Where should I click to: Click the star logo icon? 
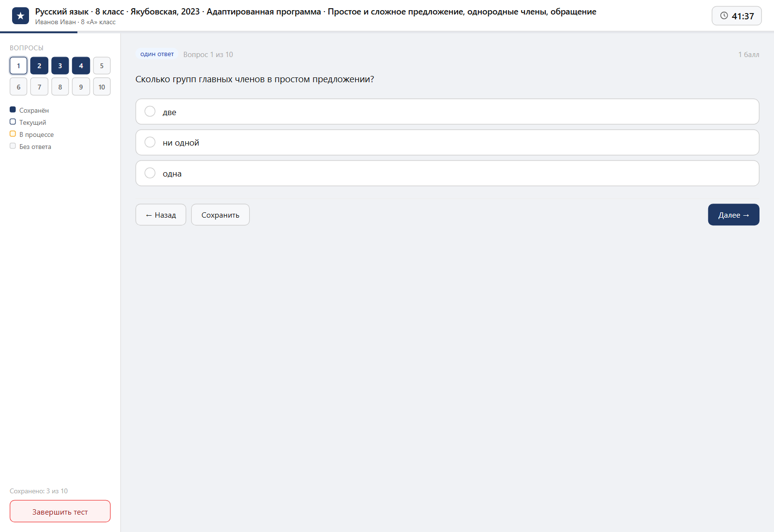click(x=20, y=16)
